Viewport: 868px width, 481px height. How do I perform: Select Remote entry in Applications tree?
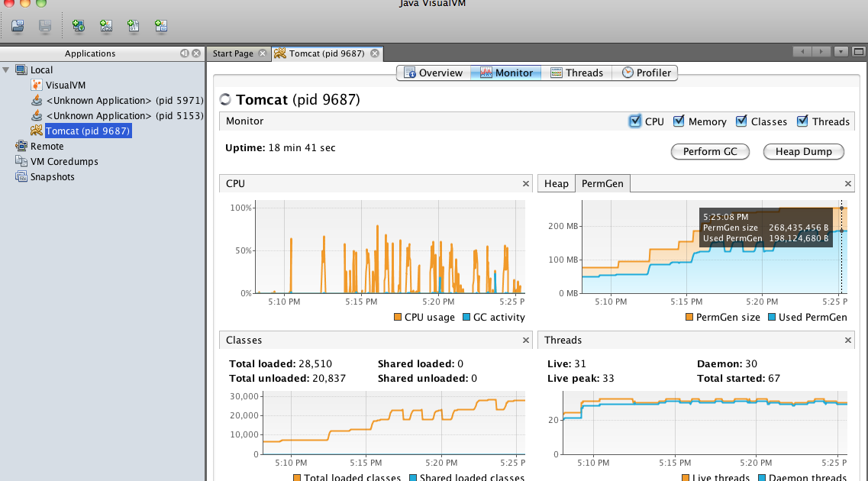[x=47, y=146]
